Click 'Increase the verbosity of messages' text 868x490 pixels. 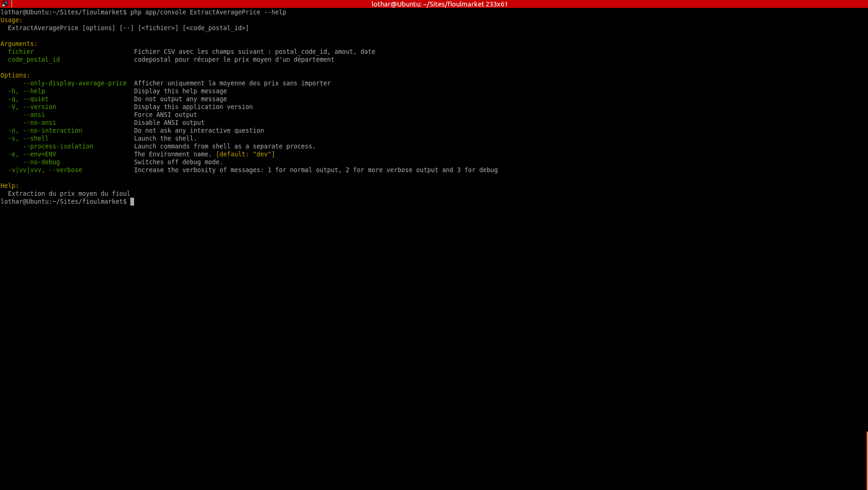197,170
